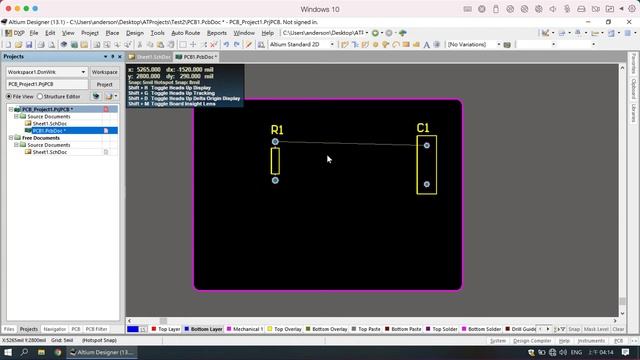This screenshot has width=640, height=360.
Task: Switch to the PCB1.PcbDoc document tab
Action: click(x=196, y=57)
